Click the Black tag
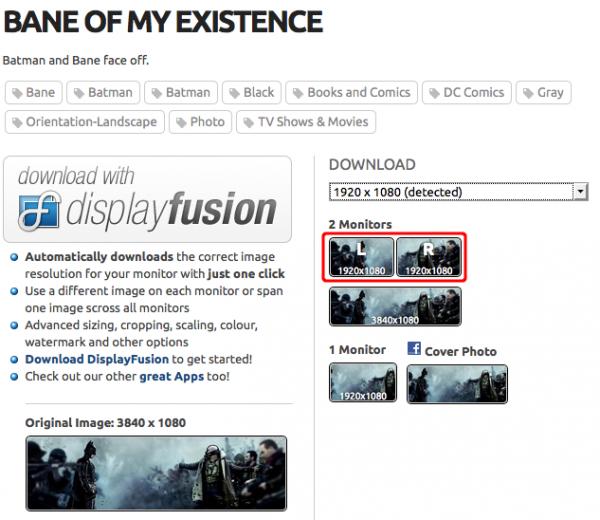 tap(252, 93)
